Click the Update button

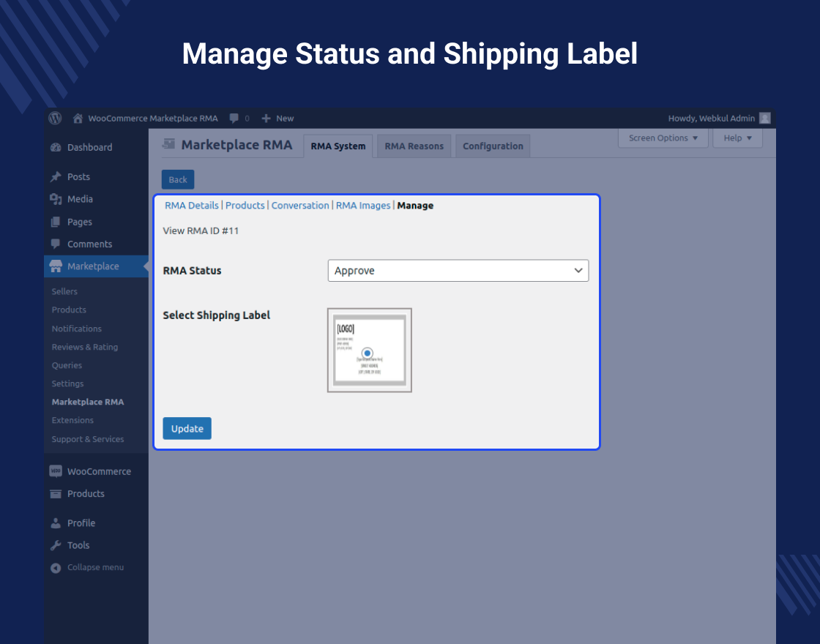(x=187, y=428)
